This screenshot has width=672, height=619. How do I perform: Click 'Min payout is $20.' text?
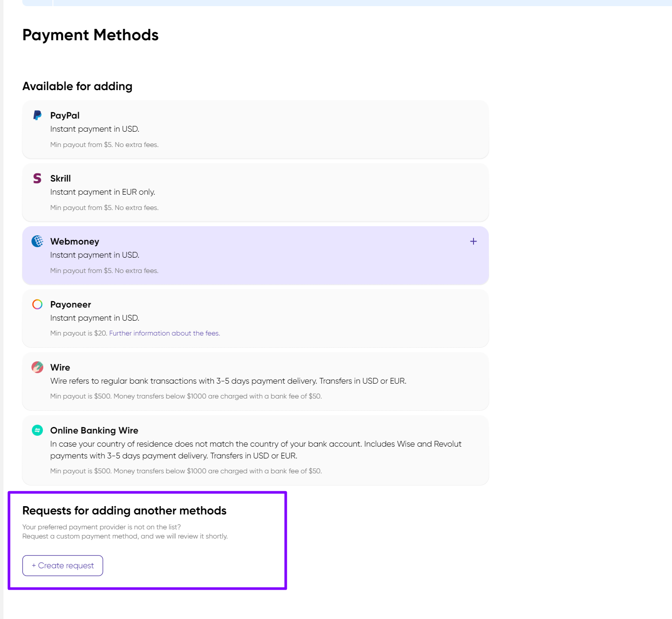point(79,333)
